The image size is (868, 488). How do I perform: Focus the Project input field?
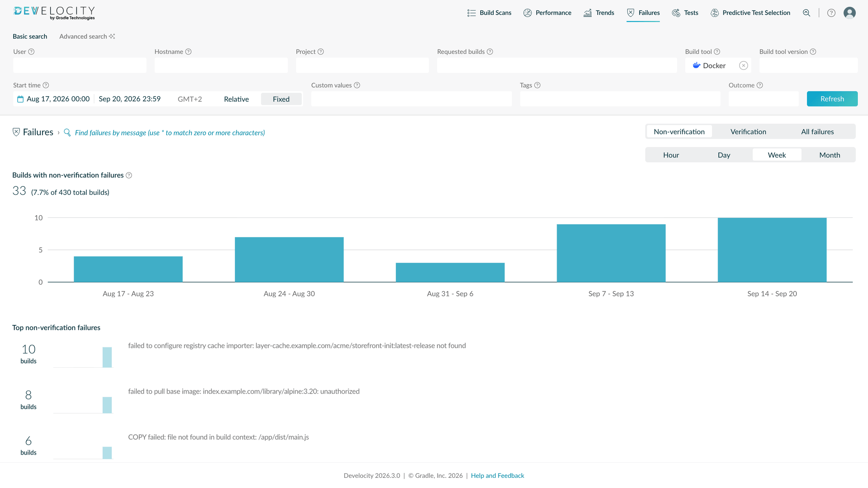362,65
